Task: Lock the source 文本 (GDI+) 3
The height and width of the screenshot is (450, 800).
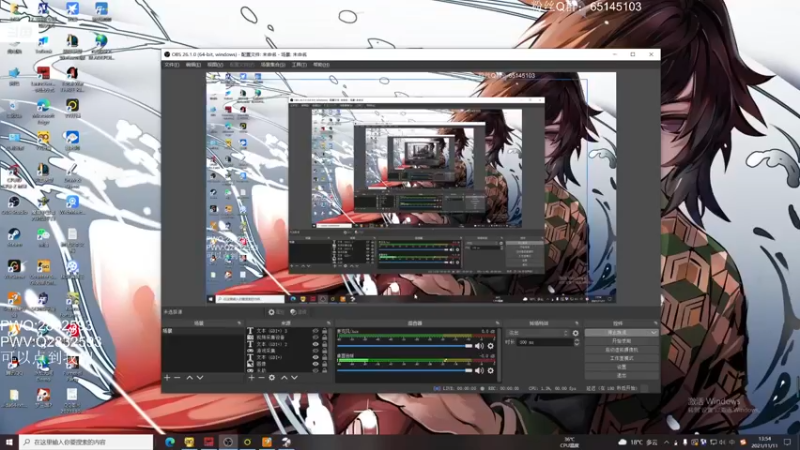Action: click(324, 331)
